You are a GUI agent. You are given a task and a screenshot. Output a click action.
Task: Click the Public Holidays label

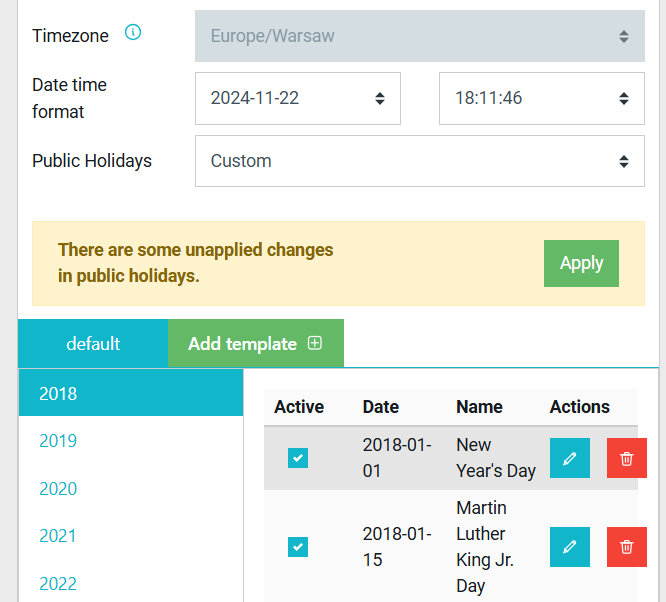click(x=92, y=161)
